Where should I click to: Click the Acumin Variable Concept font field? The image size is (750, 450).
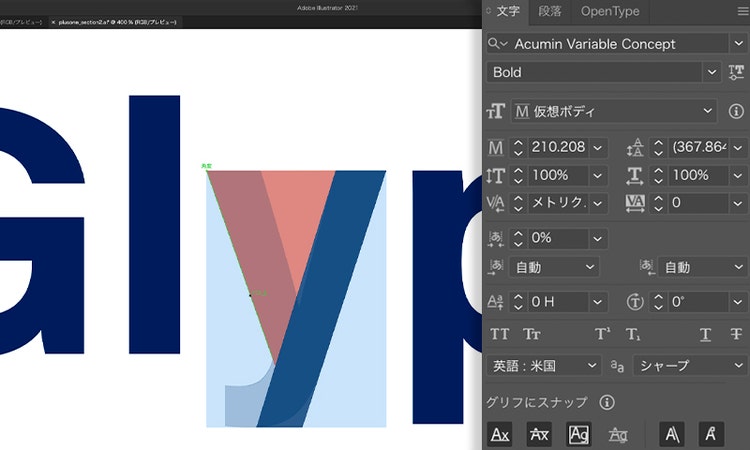pyautogui.click(x=607, y=44)
